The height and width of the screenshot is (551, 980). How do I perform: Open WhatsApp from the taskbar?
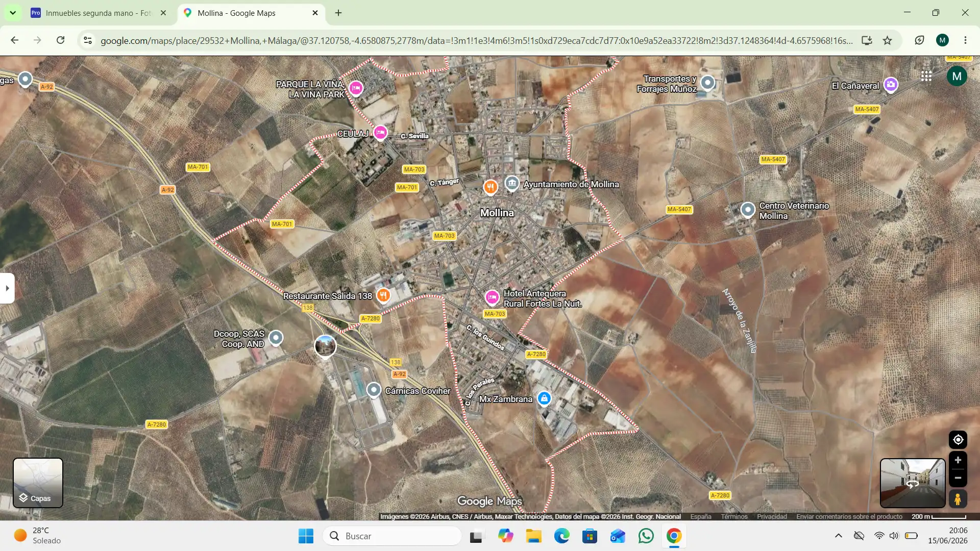[646, 536]
